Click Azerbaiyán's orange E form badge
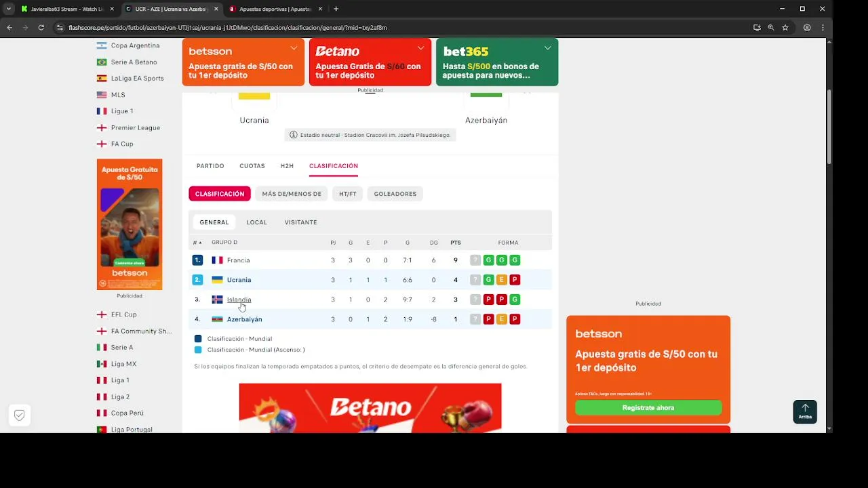This screenshot has width=868, height=488. click(x=502, y=319)
